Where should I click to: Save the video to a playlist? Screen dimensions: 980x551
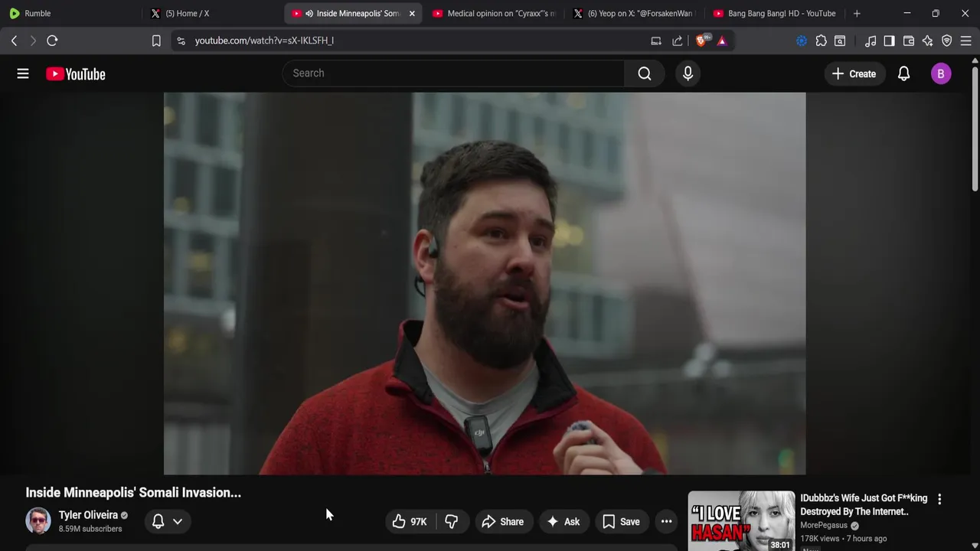(x=621, y=522)
